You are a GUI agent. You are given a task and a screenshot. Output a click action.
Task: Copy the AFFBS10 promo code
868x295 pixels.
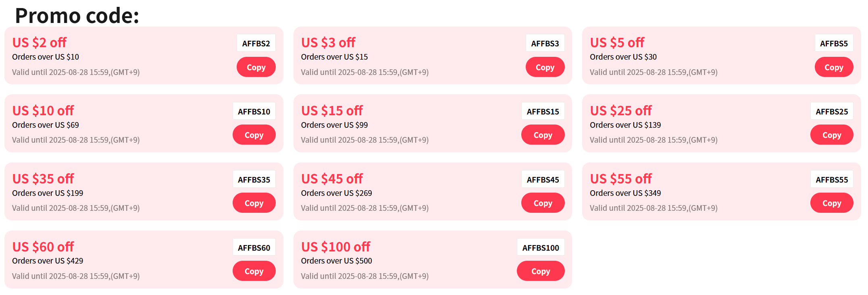pyautogui.click(x=254, y=135)
